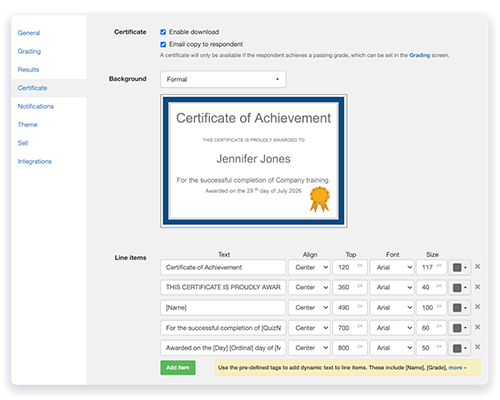Open Align dropdown for THIS CERTIFICATE row
This screenshot has width=500, height=400.
point(309,287)
